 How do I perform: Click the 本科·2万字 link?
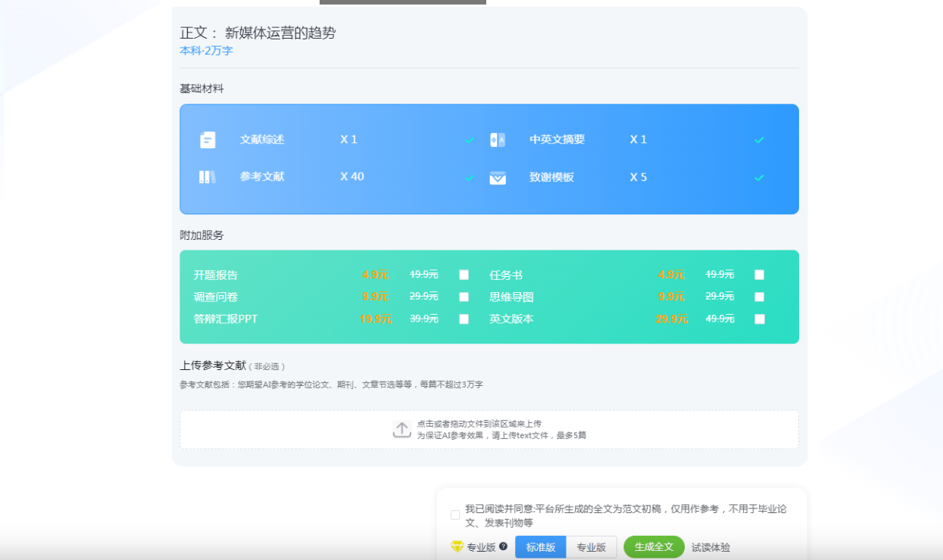(x=205, y=50)
